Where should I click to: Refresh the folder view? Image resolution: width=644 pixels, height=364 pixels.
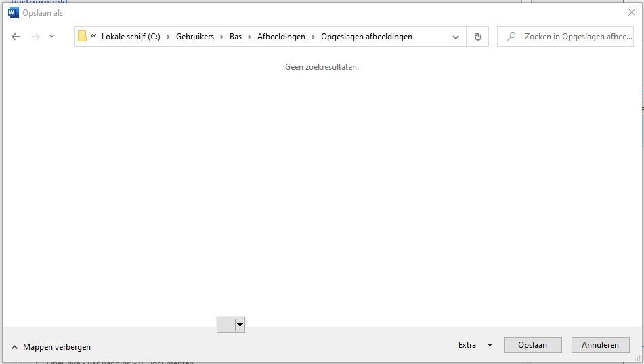[477, 37]
